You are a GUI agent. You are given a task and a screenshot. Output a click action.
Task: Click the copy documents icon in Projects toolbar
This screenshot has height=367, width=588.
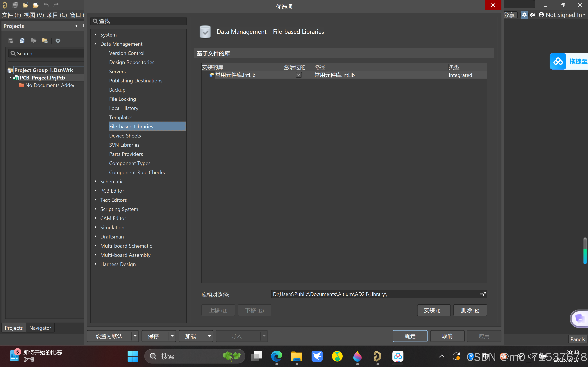[x=22, y=41]
